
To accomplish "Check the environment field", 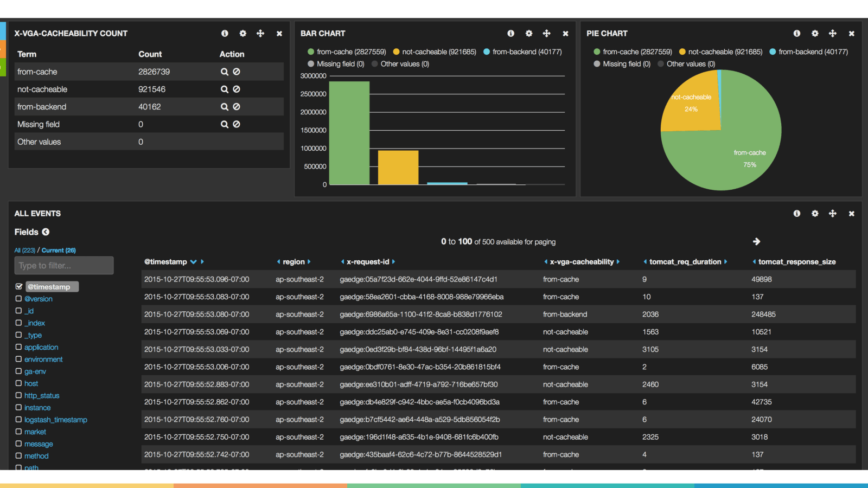I will click(18, 359).
